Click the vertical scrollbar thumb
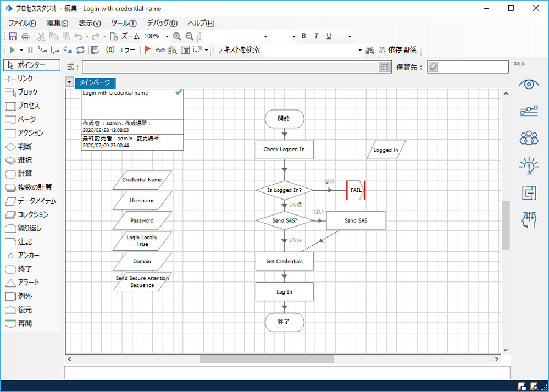Screen dimensions: 549x392 (x=506, y=225)
